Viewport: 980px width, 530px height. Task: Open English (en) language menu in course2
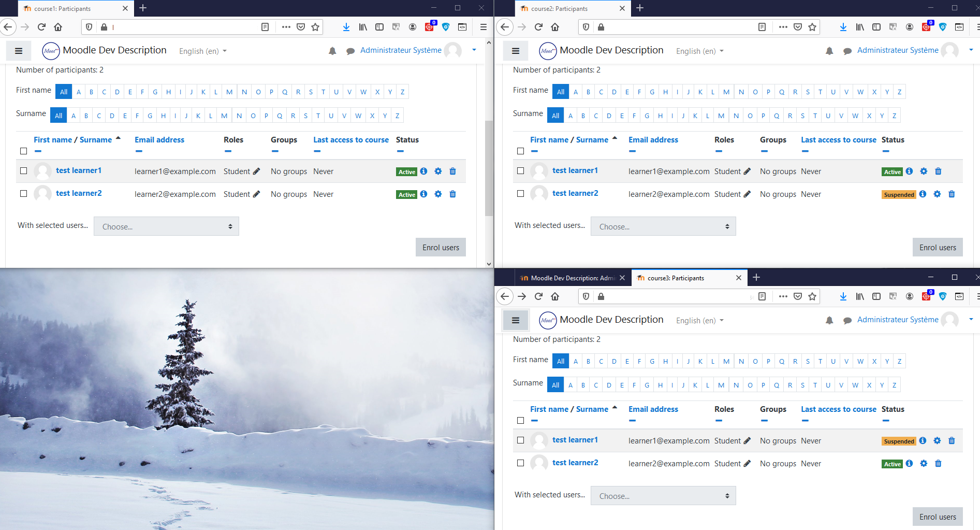[x=700, y=51]
